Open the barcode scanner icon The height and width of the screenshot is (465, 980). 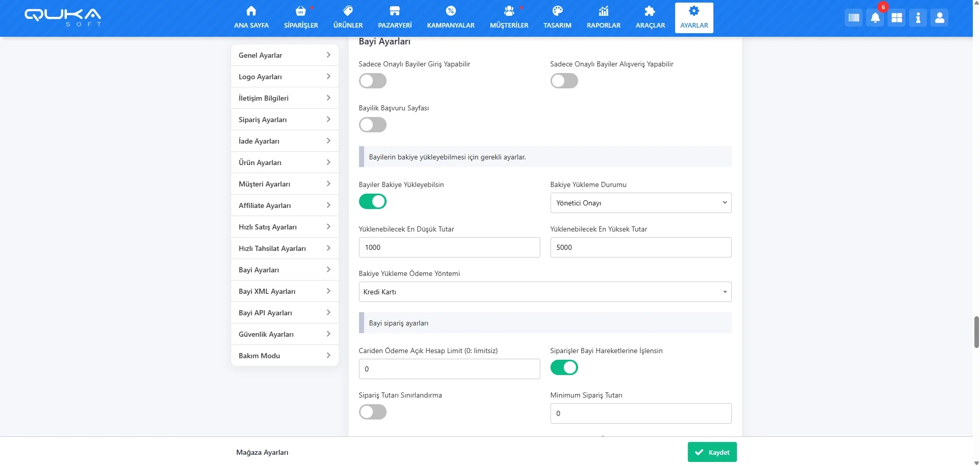[x=853, y=18]
